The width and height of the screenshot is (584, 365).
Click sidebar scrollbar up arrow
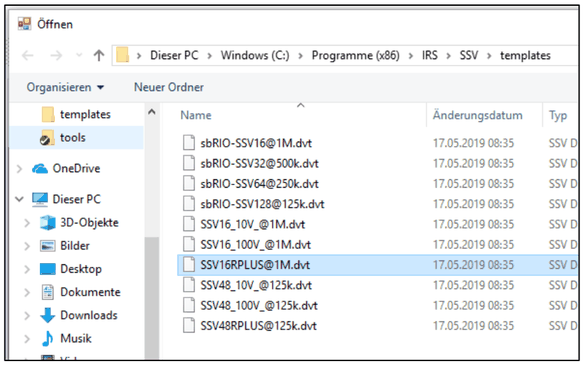click(x=152, y=112)
